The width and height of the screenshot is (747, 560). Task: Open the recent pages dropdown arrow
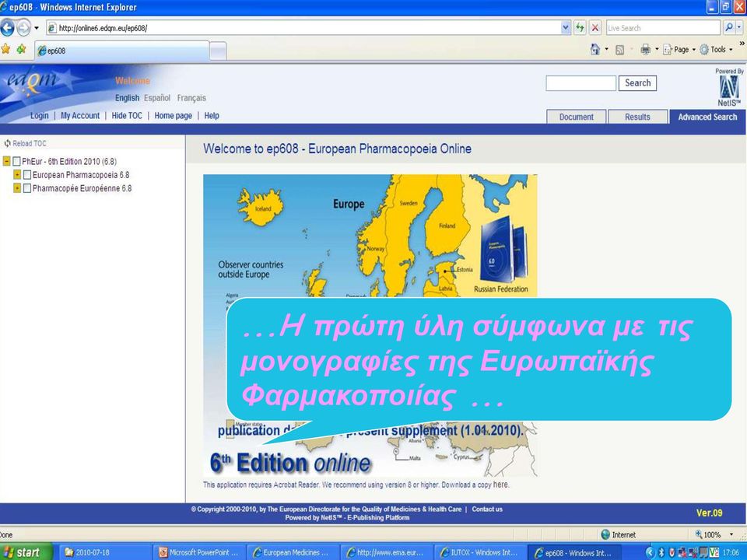(x=37, y=28)
